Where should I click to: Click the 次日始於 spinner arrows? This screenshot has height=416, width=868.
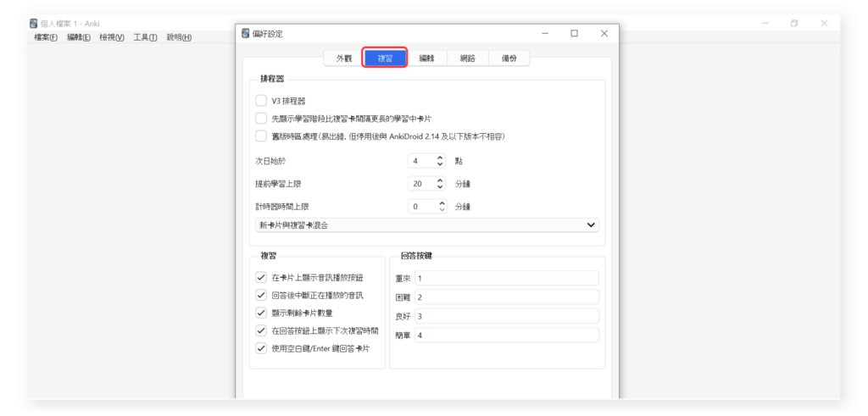440,160
